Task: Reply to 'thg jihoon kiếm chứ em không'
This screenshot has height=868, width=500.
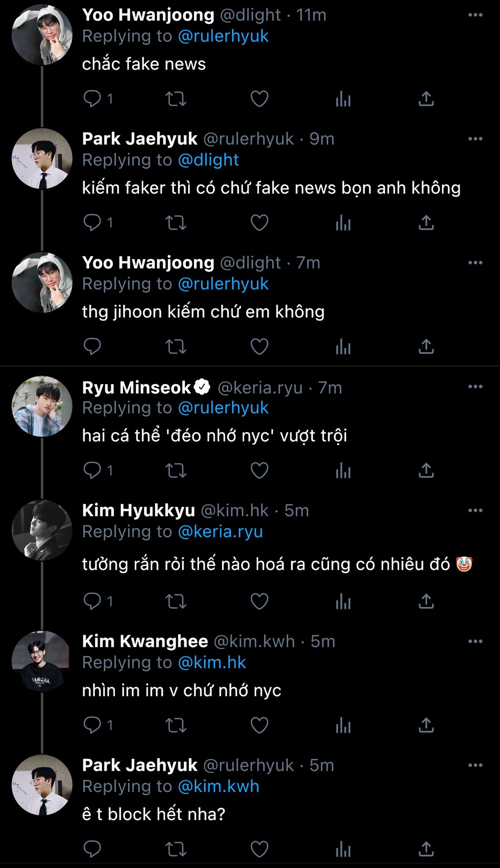Action: click(x=92, y=346)
